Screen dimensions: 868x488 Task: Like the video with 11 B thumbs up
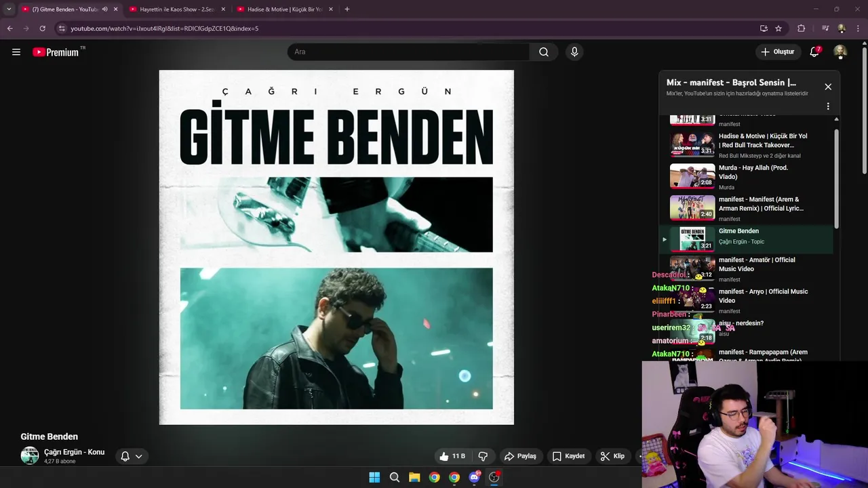tap(452, 456)
